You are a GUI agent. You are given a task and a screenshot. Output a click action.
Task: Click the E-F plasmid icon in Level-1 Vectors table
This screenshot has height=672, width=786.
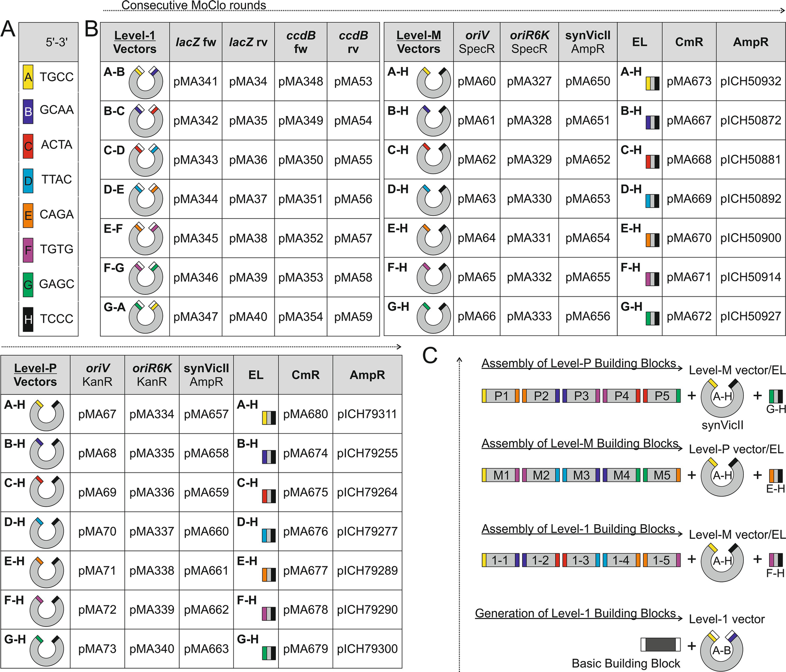tap(146, 238)
